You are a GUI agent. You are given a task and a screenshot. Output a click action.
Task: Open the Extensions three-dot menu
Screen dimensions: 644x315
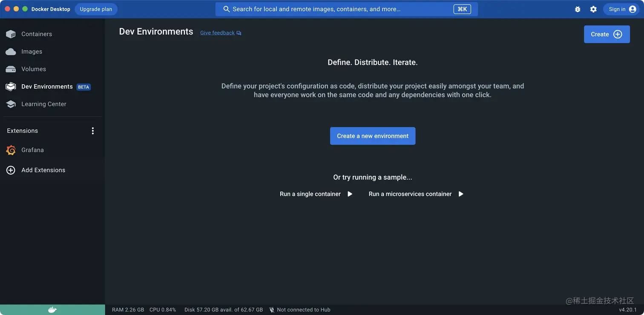(93, 131)
